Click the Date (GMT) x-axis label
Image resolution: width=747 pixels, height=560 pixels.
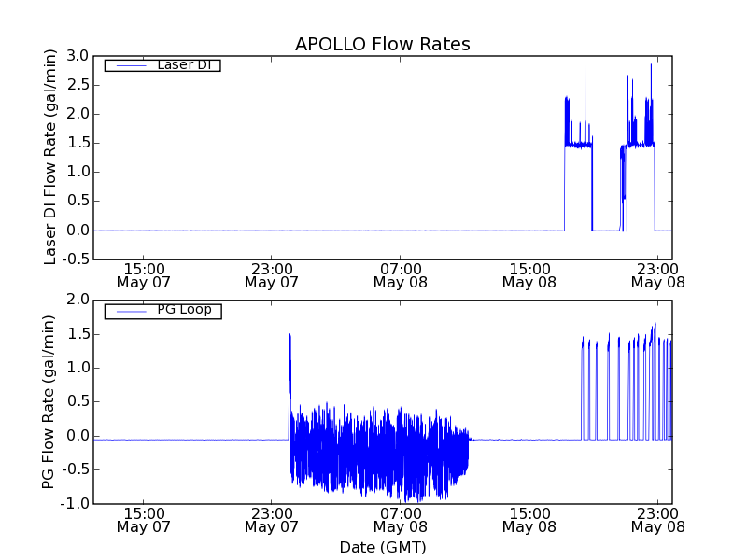382,547
